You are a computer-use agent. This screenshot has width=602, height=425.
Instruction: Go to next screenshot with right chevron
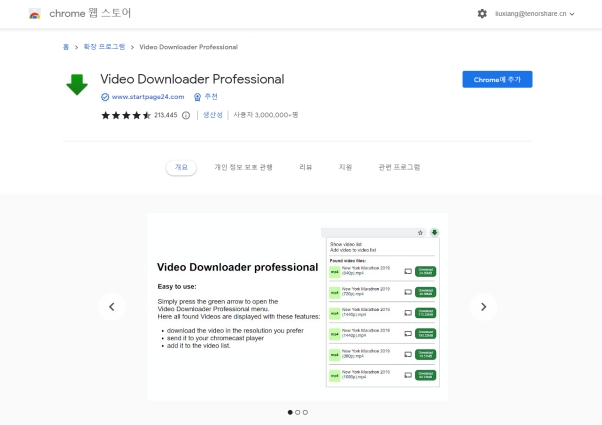click(483, 307)
